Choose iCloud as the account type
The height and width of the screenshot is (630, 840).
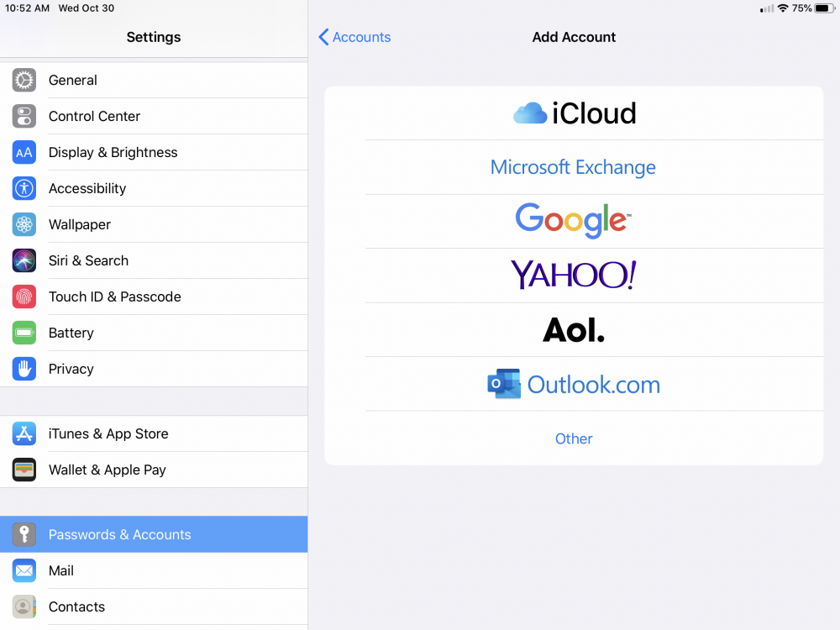(x=574, y=113)
